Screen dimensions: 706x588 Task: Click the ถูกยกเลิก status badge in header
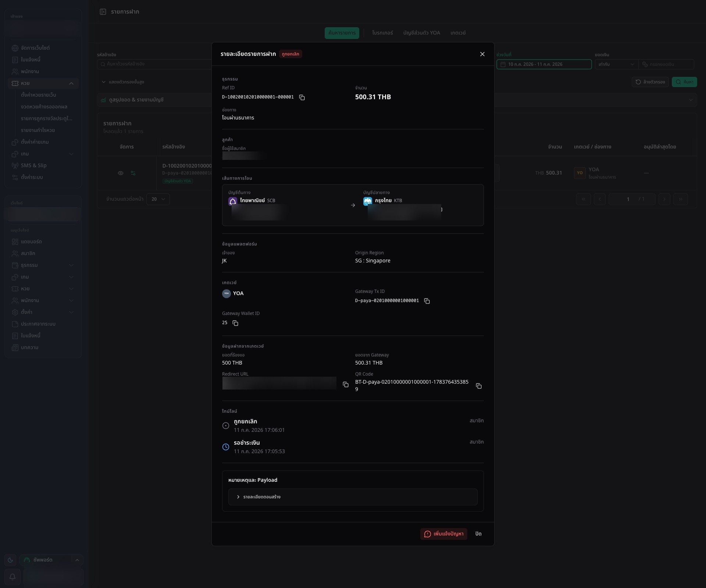(x=290, y=54)
